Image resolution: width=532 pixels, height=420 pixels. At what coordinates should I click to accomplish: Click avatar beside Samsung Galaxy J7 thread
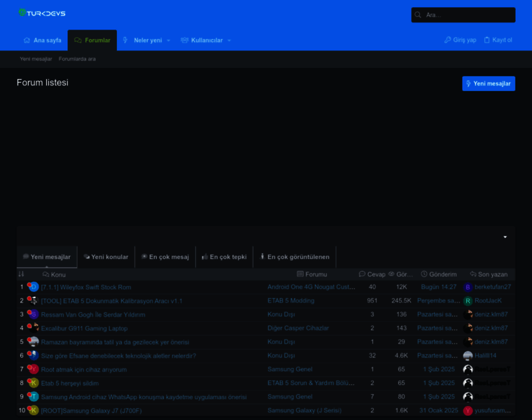pos(34,410)
